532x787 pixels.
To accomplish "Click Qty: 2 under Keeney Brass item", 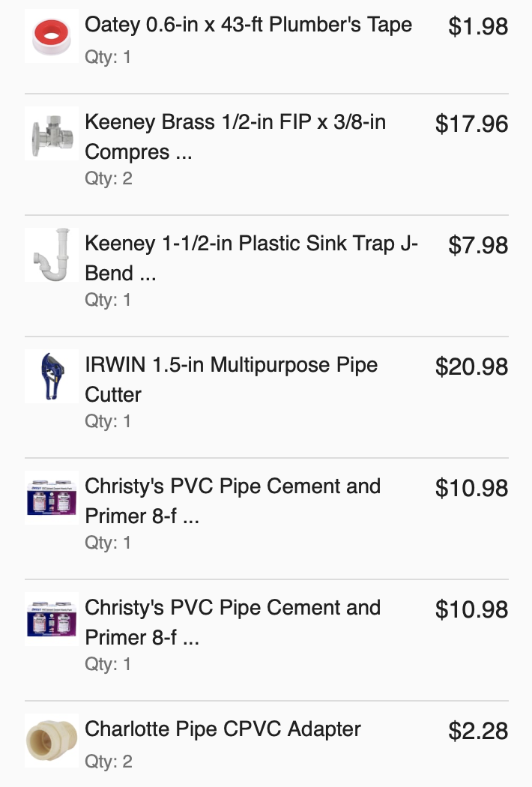I will pos(109,178).
